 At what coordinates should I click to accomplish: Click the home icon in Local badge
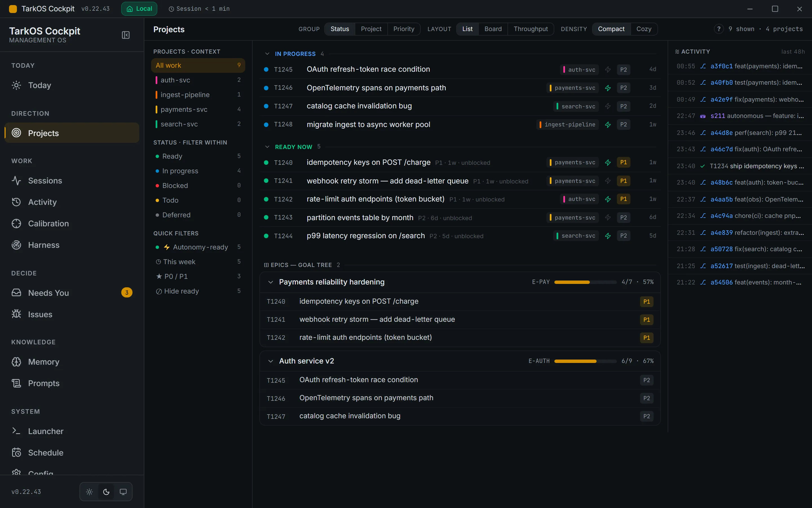[129, 9]
